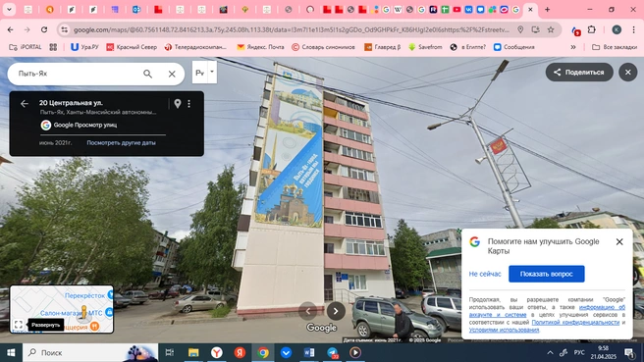
Task: Close Street View with round X button
Action: (628, 73)
